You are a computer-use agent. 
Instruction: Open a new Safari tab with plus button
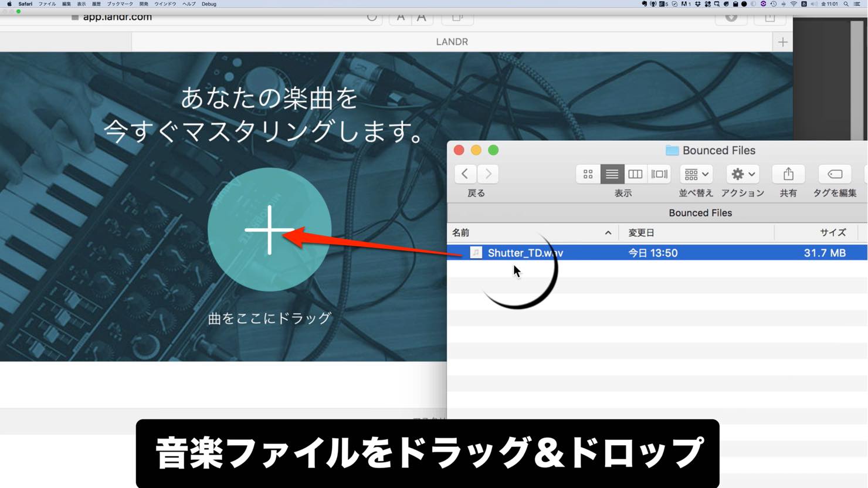783,42
